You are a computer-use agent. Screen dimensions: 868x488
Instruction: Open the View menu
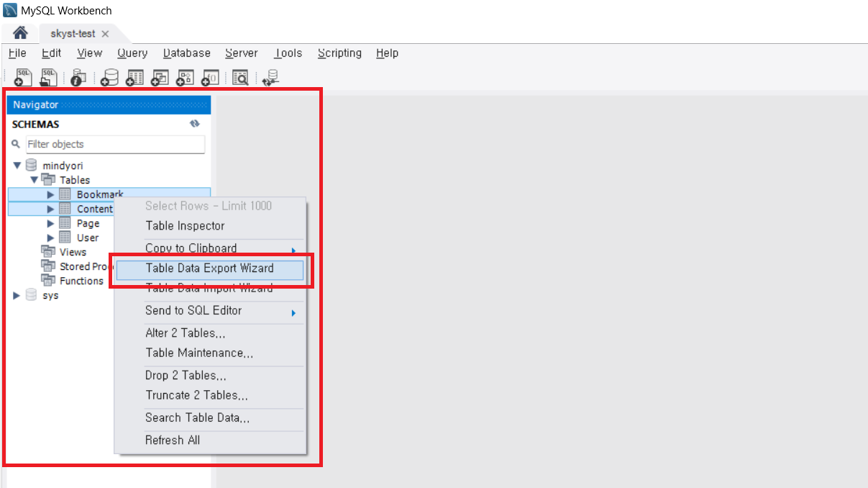click(90, 53)
